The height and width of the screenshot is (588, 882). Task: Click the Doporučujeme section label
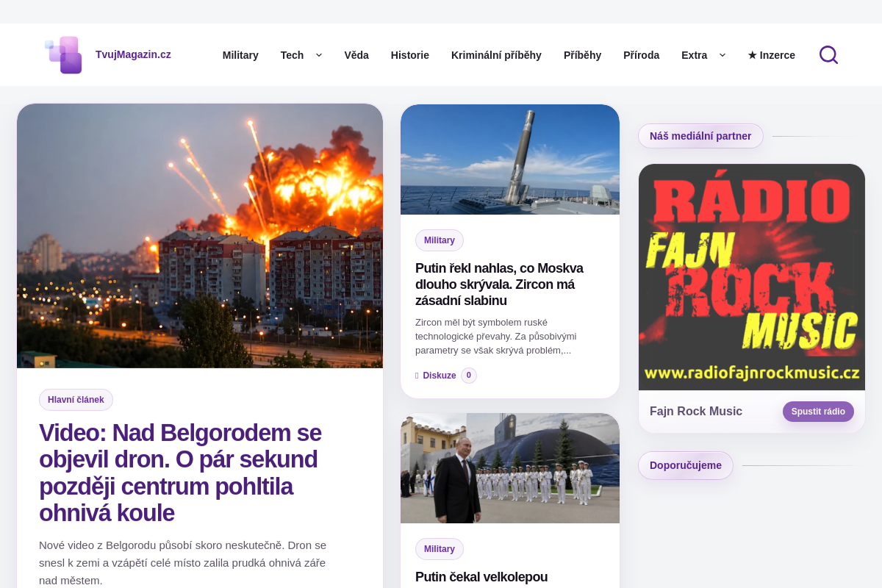click(x=686, y=465)
